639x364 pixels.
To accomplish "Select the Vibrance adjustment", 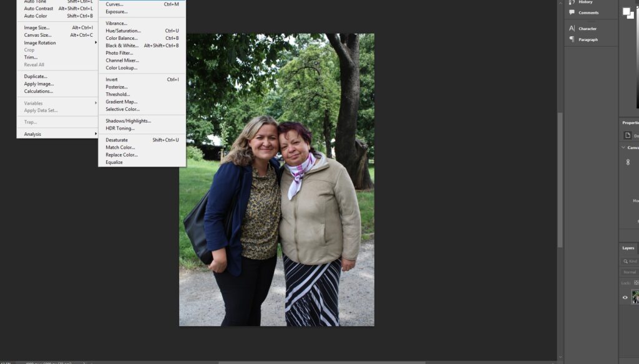I will (x=142, y=24).
